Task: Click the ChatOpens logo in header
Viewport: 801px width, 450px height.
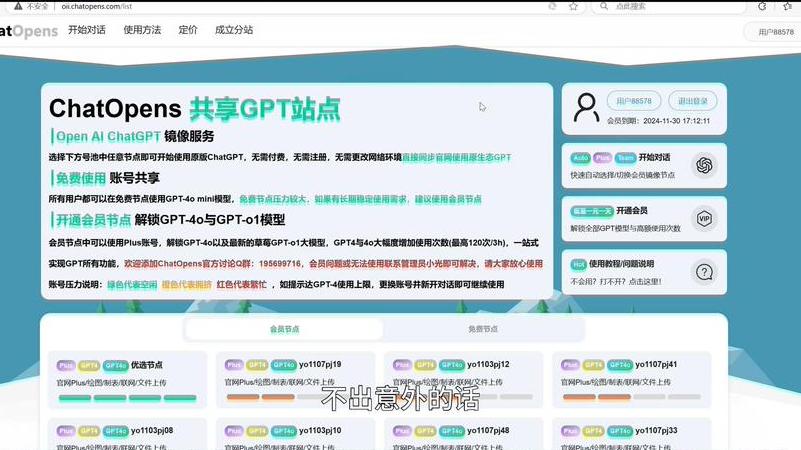Action: (x=29, y=31)
